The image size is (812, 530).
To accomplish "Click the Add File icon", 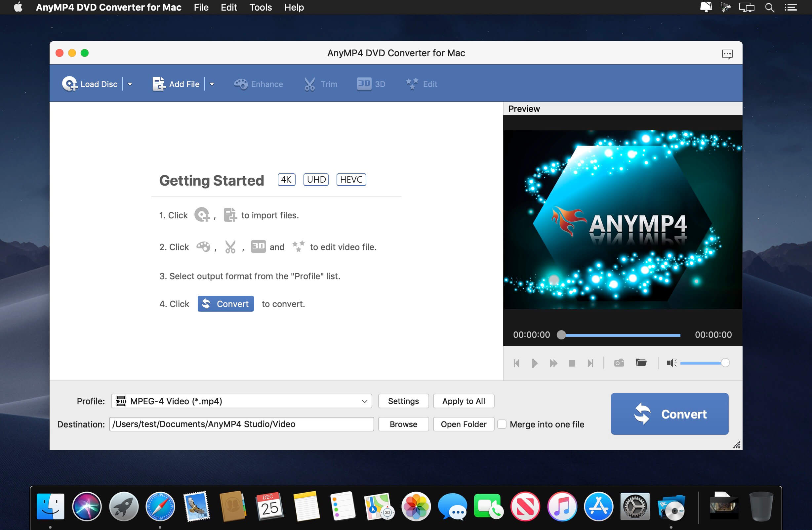I will pyautogui.click(x=158, y=84).
